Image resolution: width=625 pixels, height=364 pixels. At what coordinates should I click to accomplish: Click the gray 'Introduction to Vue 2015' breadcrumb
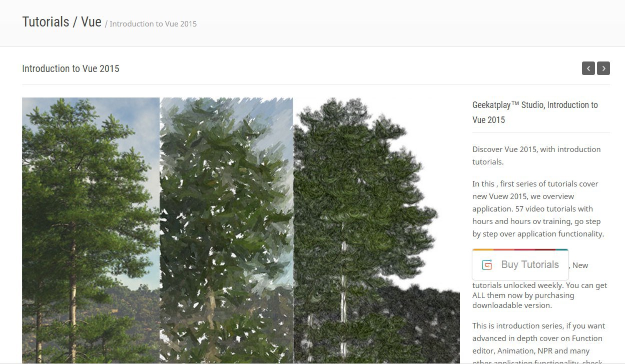(x=153, y=24)
